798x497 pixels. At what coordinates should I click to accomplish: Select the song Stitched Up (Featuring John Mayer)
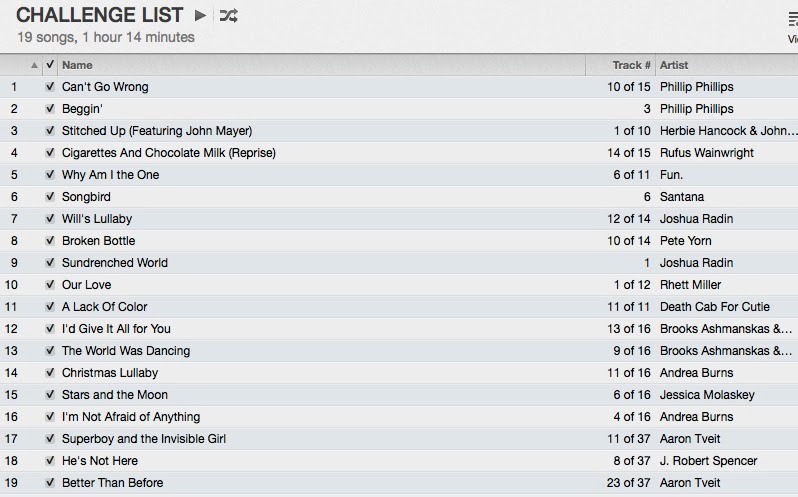[x=157, y=131]
